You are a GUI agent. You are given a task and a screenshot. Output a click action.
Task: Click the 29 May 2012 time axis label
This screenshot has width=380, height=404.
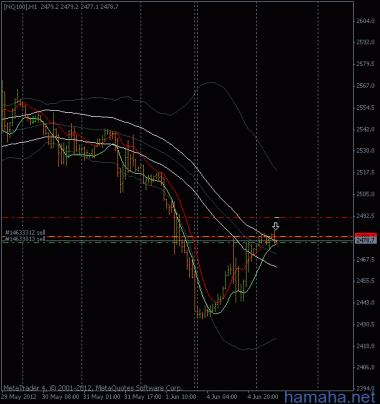(x=18, y=397)
